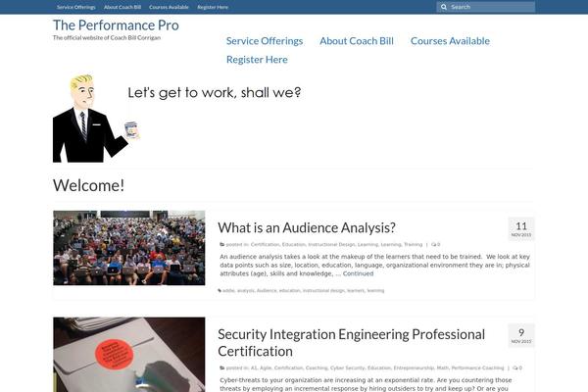Open Register Here in top blue bar
588x392 pixels.
[213, 7]
